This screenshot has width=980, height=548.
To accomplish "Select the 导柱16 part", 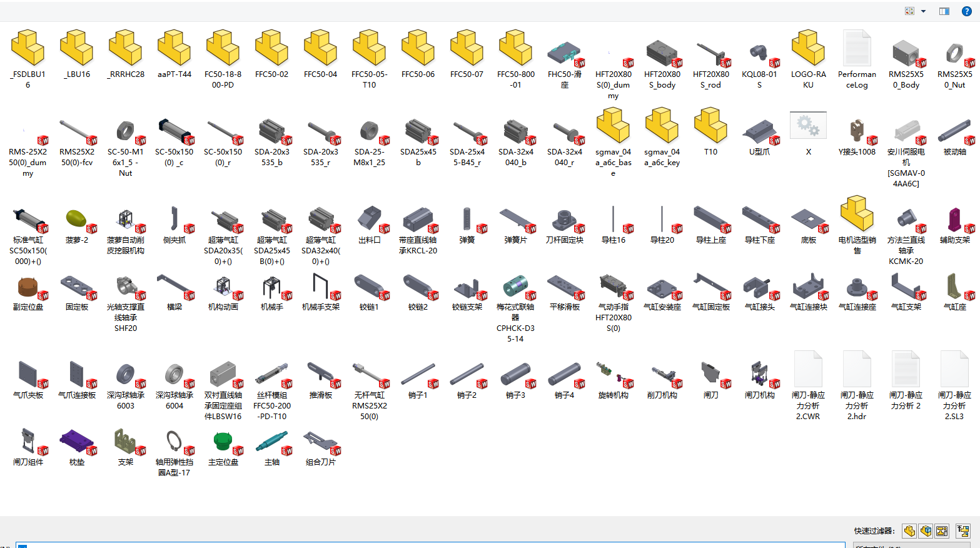I will click(x=614, y=225).
